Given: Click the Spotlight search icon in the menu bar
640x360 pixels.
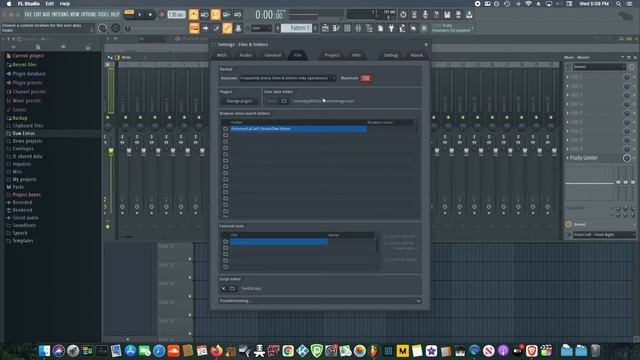Looking at the screenshot, I should coord(618,4).
